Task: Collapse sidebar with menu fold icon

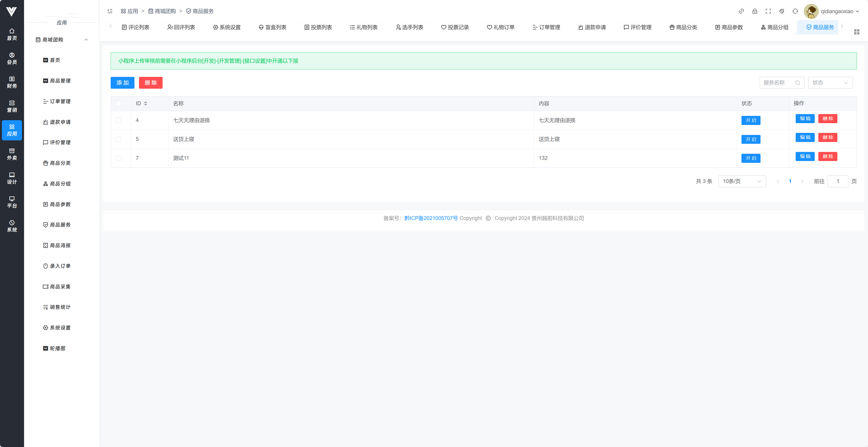Action: [x=110, y=11]
